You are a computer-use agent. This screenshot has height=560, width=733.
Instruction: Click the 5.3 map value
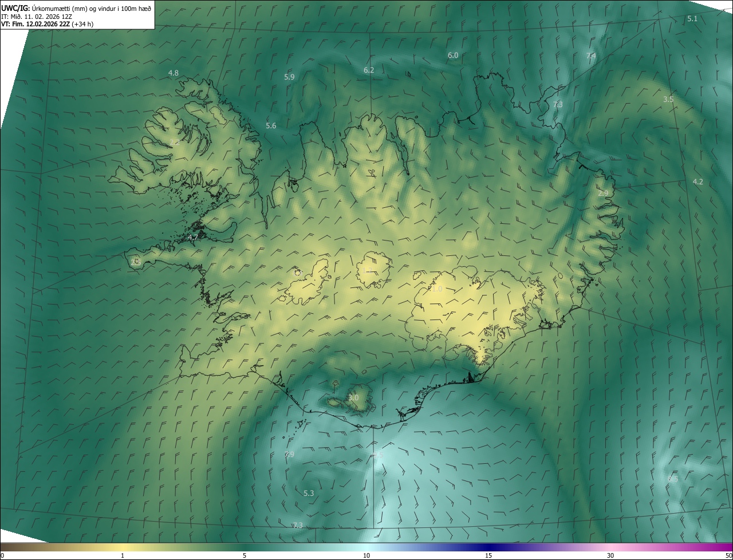(309, 493)
